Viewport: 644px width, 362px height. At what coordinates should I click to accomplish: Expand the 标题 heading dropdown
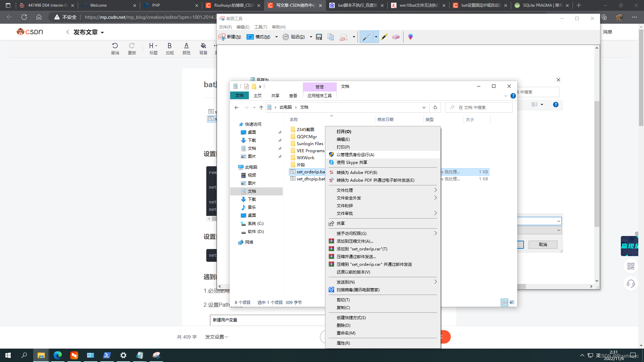click(156, 46)
